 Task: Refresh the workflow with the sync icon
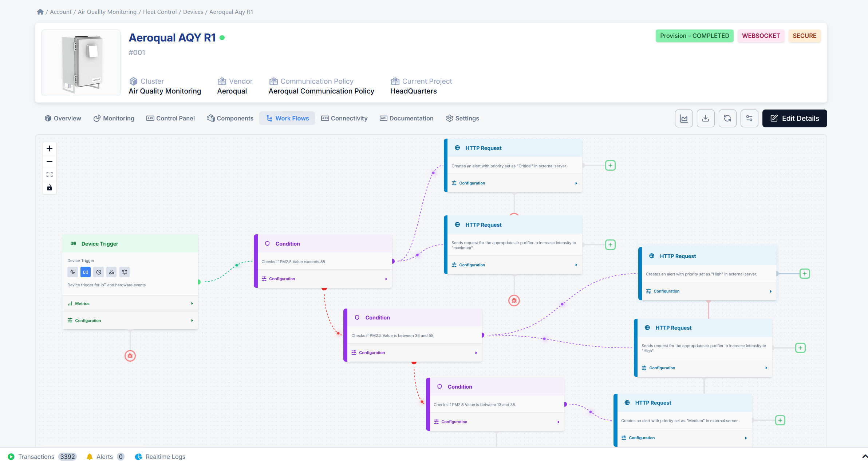727,118
